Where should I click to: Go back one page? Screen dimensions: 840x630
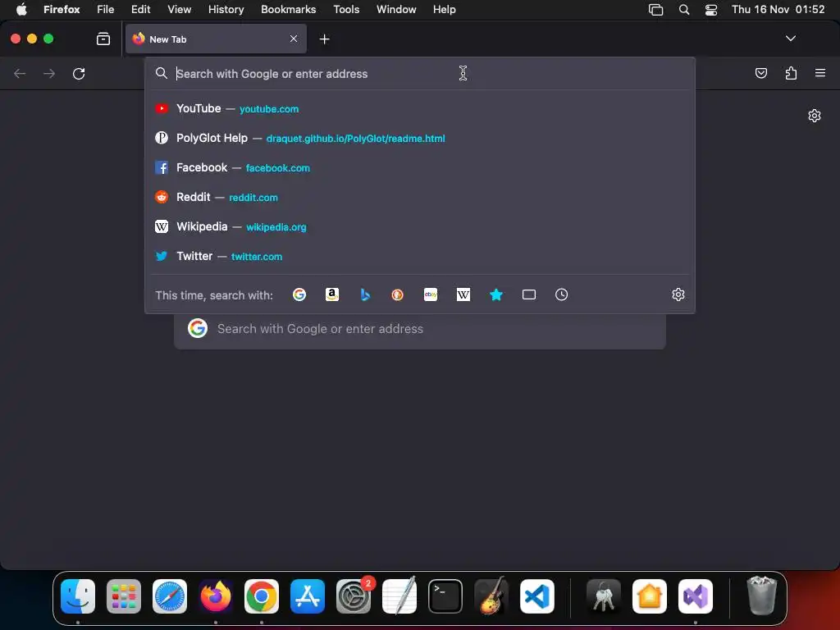click(20, 73)
